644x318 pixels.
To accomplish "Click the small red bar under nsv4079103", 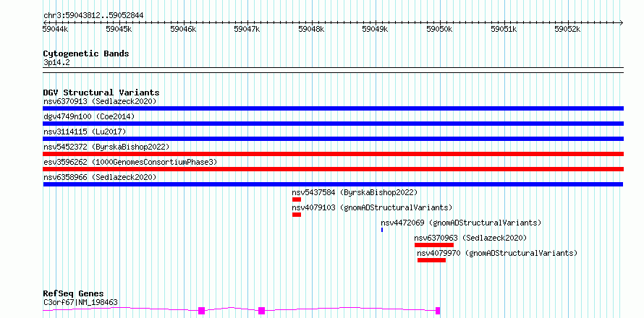I will click(297, 215).
